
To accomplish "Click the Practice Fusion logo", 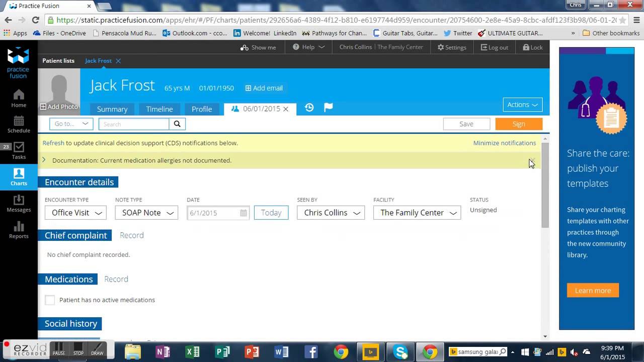I will 19,63.
